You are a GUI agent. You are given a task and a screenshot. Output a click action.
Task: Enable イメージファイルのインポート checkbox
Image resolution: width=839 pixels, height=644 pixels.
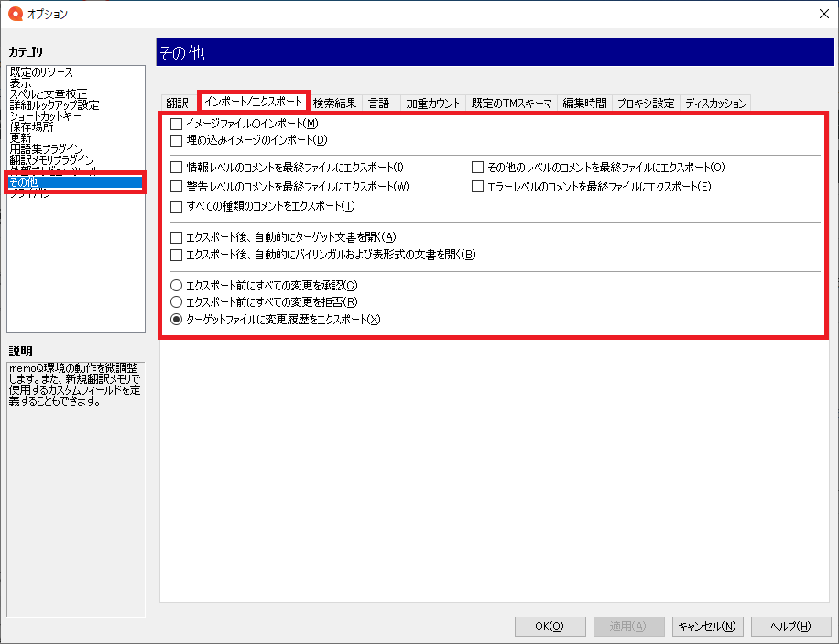[177, 124]
